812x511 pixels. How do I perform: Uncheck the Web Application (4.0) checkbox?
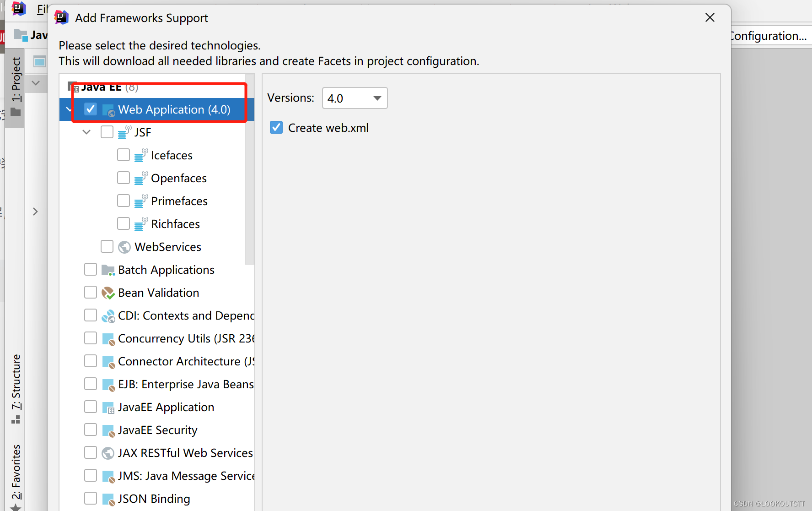point(91,109)
